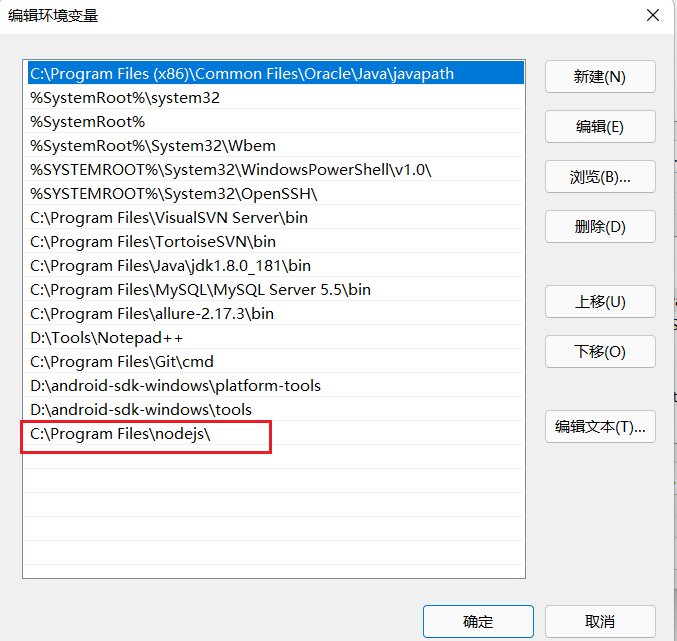Select the D:\Tools\Notepad++ entry

pos(274,337)
